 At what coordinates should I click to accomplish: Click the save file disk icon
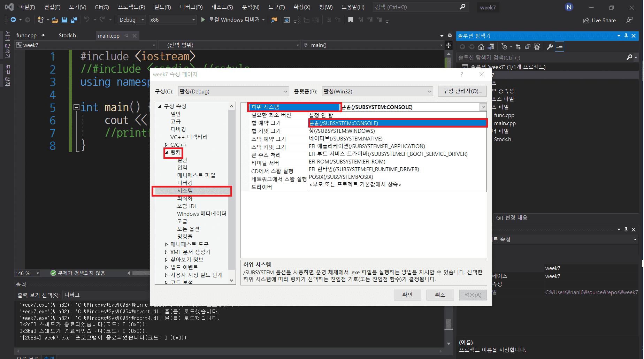(x=64, y=20)
